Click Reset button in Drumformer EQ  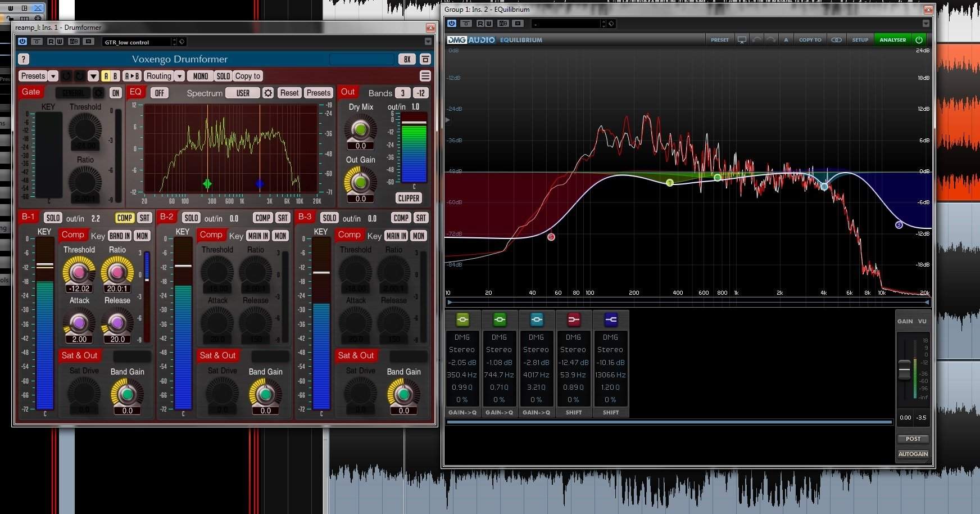pyautogui.click(x=289, y=93)
